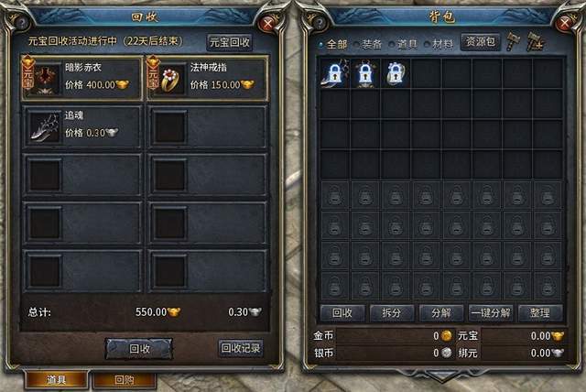Click the first locked backpack expansion slot
The width and height of the screenshot is (586, 392).
(335, 195)
